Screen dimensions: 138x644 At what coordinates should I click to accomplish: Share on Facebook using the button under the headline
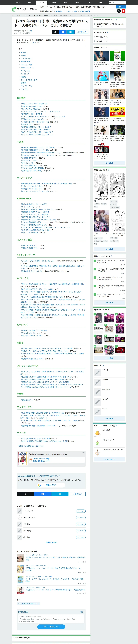(x=63, y=32)
